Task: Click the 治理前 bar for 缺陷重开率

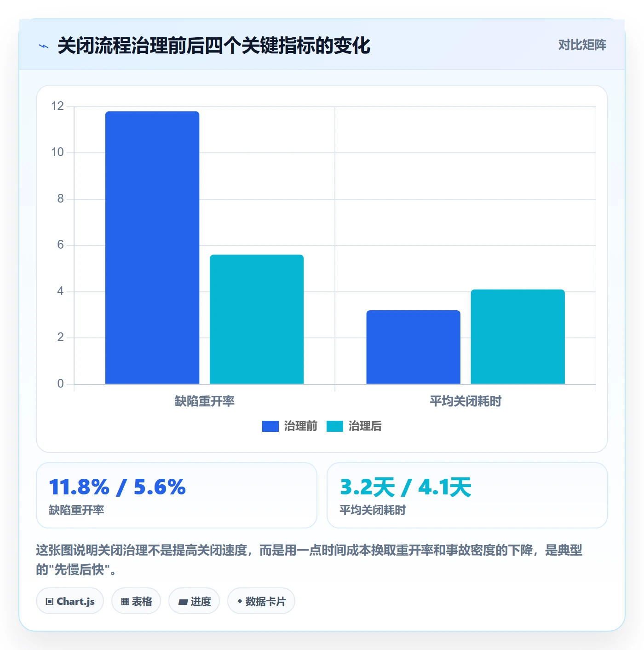Action: (x=152, y=248)
